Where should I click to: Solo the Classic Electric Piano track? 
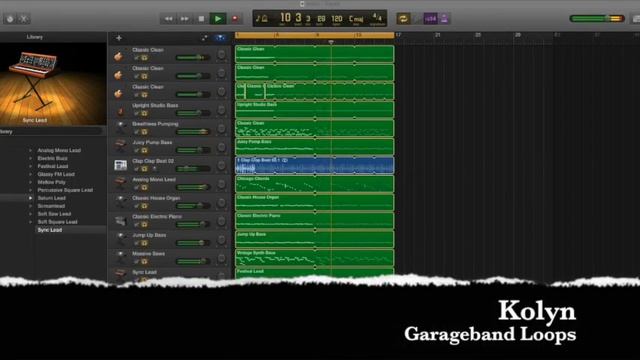144,224
